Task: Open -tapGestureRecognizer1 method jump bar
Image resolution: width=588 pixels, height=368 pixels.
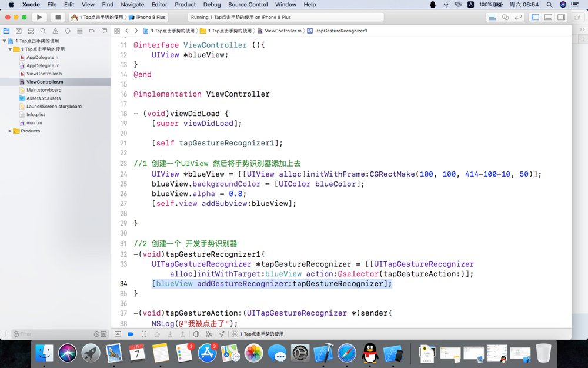Action: pyautogui.click(x=337, y=31)
